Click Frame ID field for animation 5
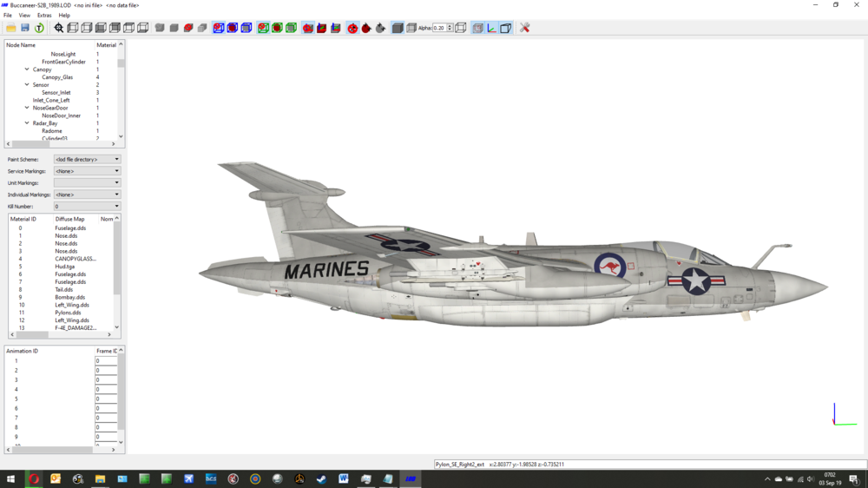 coord(106,399)
